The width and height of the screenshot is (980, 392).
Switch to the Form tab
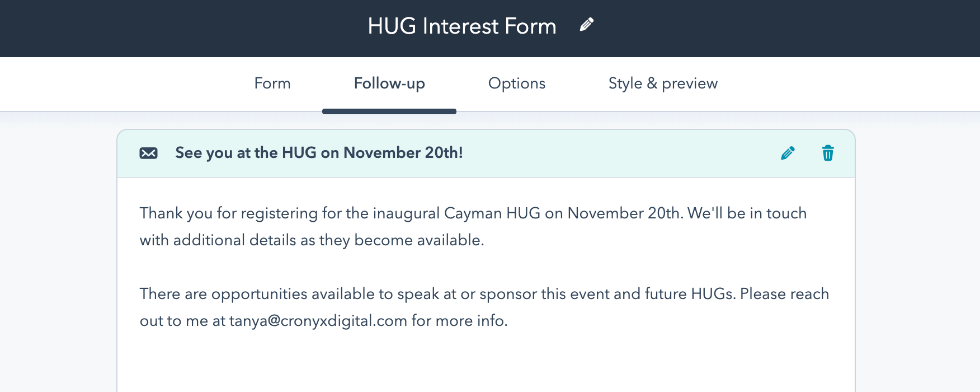(x=272, y=83)
